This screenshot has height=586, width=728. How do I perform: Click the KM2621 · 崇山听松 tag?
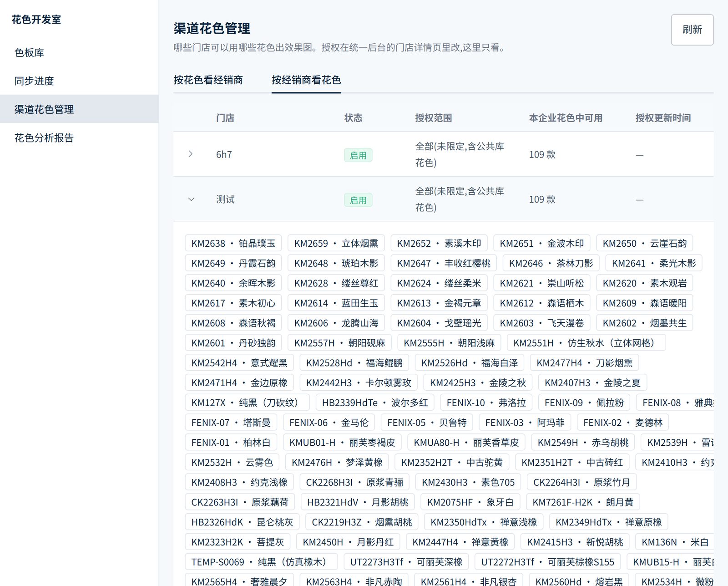click(x=542, y=283)
